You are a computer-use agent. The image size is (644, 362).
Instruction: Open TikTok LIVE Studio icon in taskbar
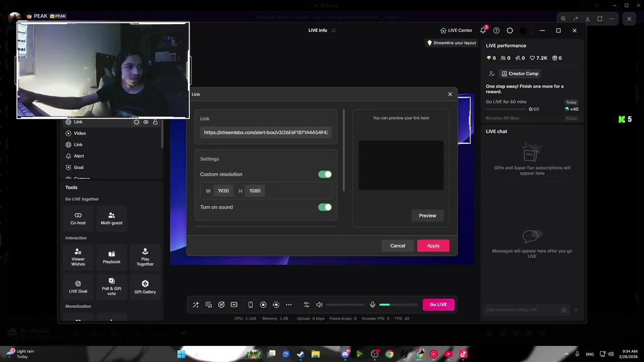coord(463,354)
